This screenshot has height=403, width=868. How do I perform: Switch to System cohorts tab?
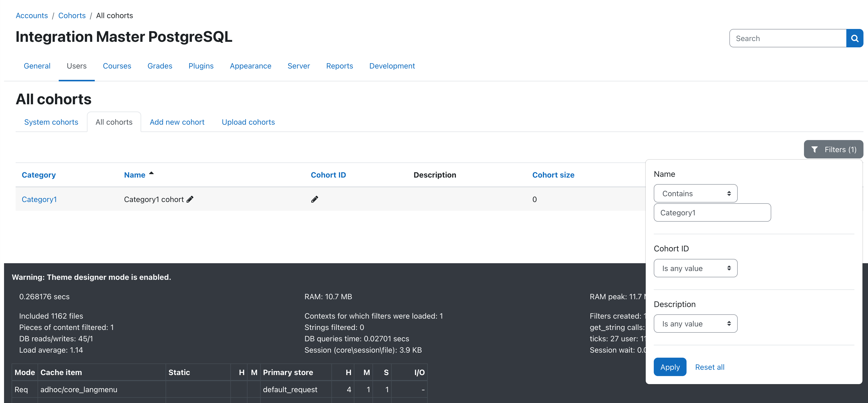click(51, 122)
